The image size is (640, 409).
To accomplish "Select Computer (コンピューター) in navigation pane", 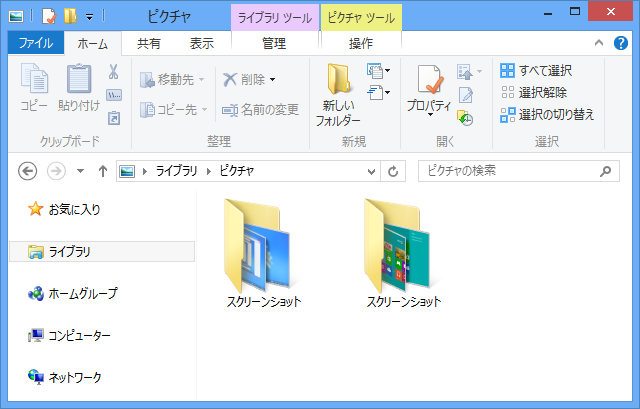I will coord(69,336).
